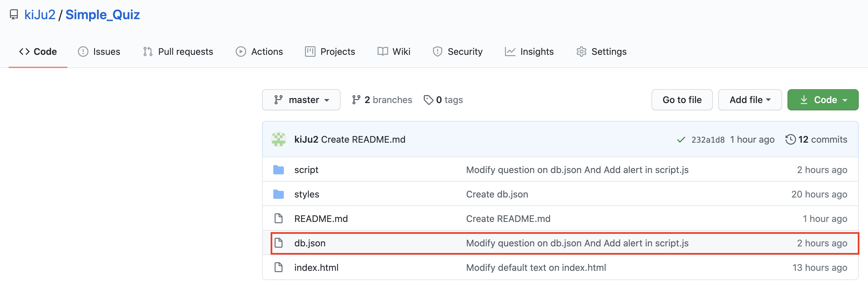Open the index.html file

click(x=316, y=268)
